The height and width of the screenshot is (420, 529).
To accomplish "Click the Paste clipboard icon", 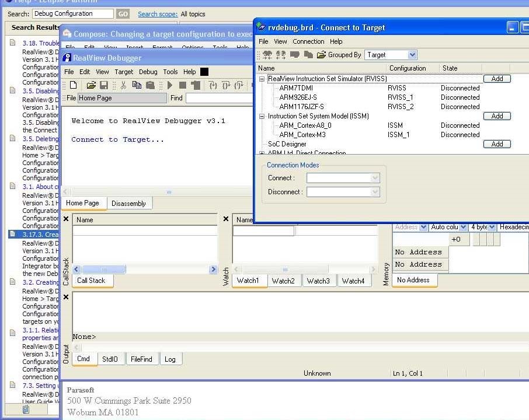I will pos(150,85).
